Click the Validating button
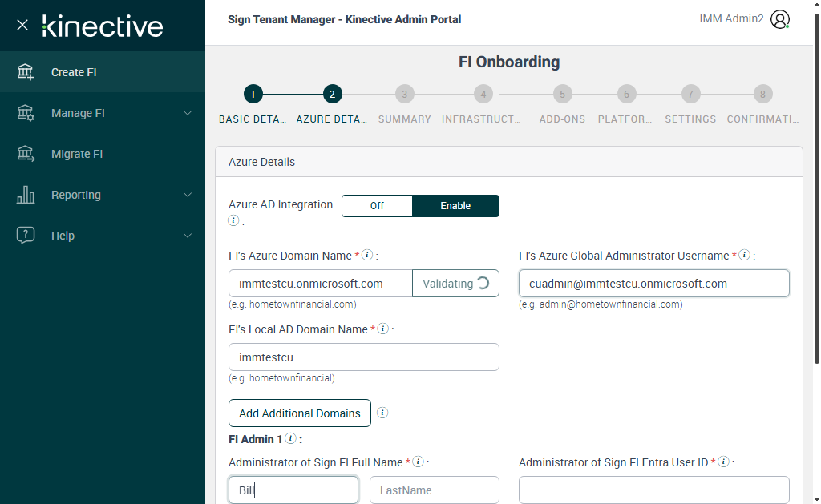The width and height of the screenshot is (821, 504). (455, 283)
